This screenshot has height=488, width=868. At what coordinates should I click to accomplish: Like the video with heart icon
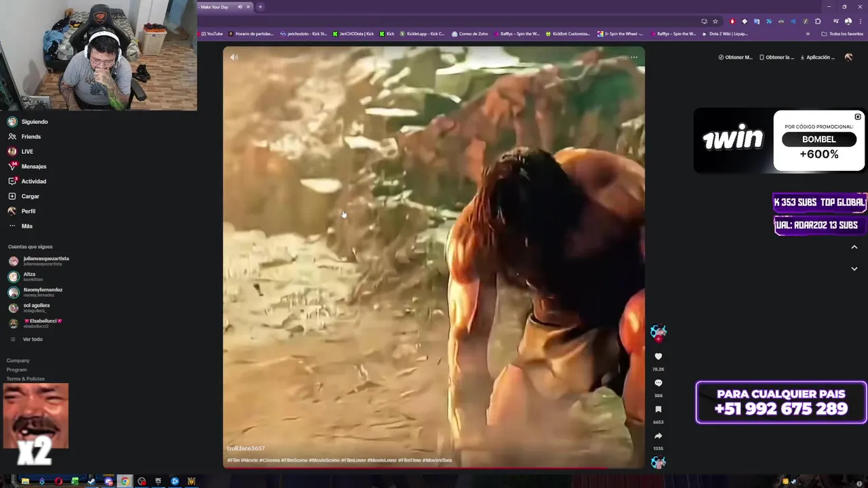658,357
